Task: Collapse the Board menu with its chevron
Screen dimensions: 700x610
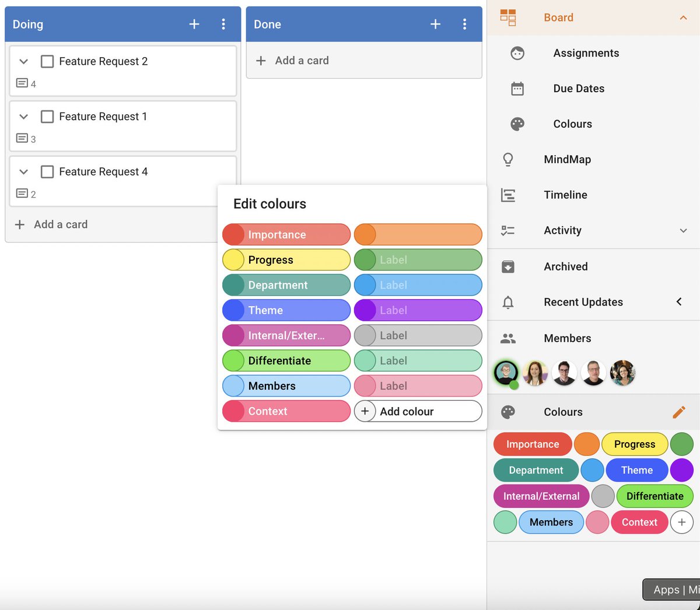Action: [683, 17]
